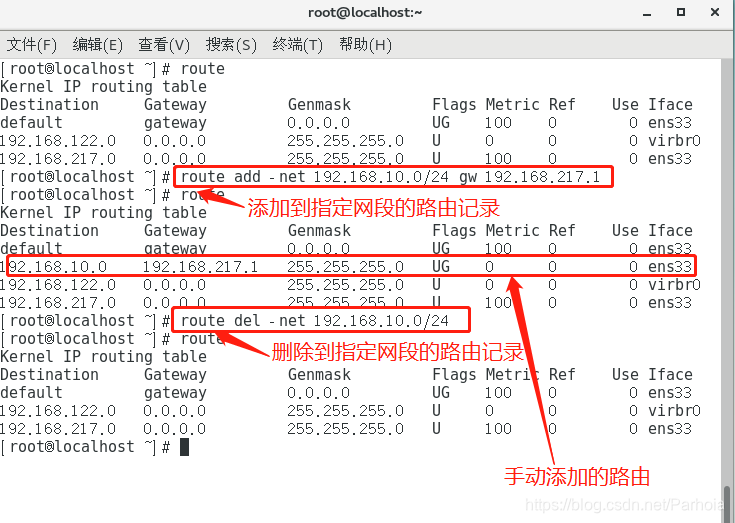Viewport: 735px width, 523px height.
Task: Open the 文件(F) menu
Action: 31,45
